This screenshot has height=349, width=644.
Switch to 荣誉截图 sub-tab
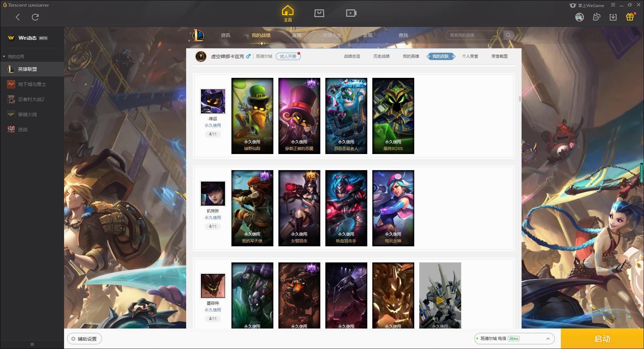click(499, 56)
